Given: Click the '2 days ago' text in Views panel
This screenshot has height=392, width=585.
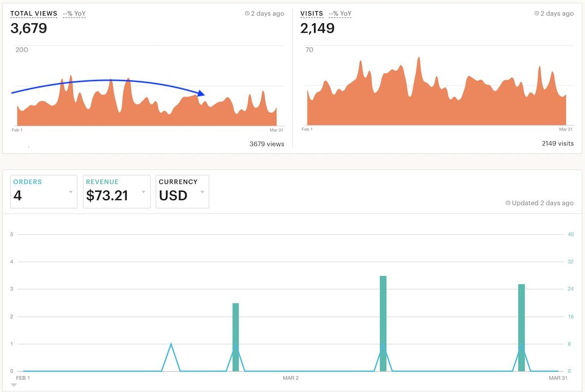Looking at the screenshot, I should [267, 14].
